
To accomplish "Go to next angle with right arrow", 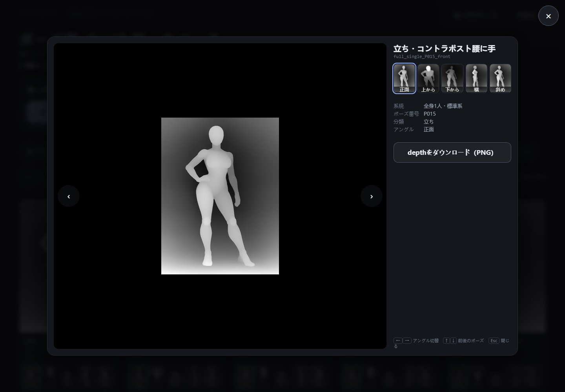I will 372,196.
